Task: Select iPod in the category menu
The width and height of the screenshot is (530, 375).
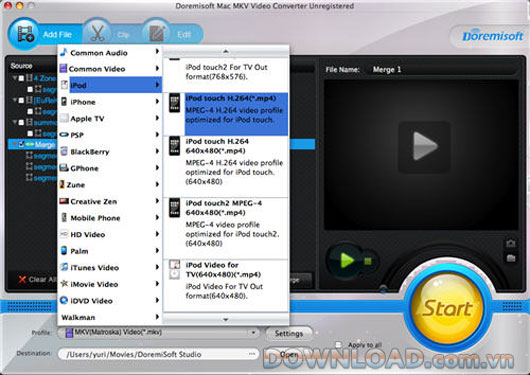Action: click(110, 85)
